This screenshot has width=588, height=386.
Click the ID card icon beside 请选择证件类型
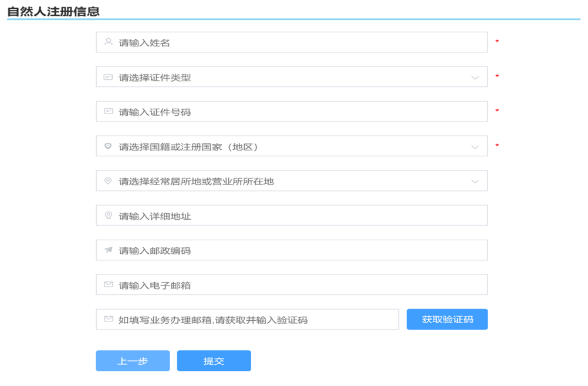(x=108, y=77)
